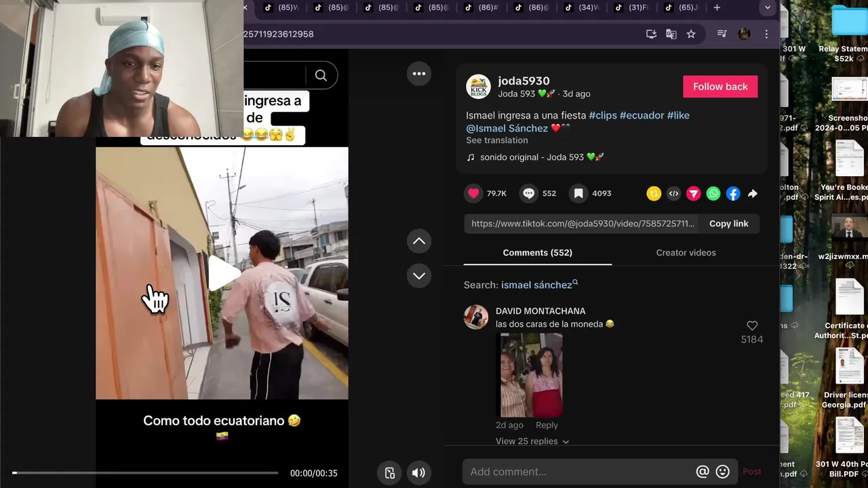
Task: Click the ismael sánchez search suggestion
Action: pos(539,285)
